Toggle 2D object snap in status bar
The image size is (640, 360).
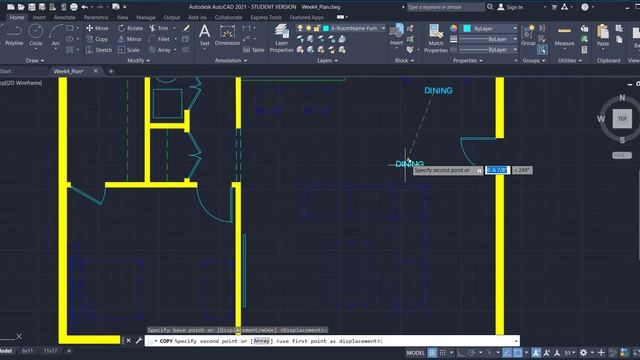click(x=518, y=353)
